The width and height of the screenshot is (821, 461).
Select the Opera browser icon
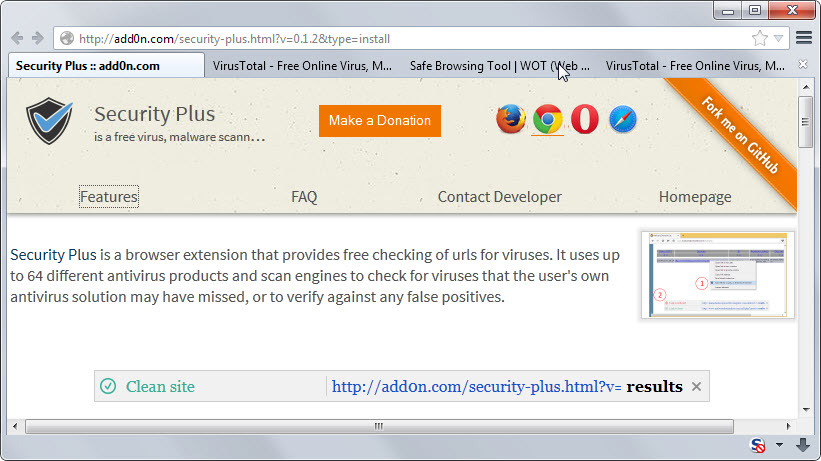click(585, 119)
